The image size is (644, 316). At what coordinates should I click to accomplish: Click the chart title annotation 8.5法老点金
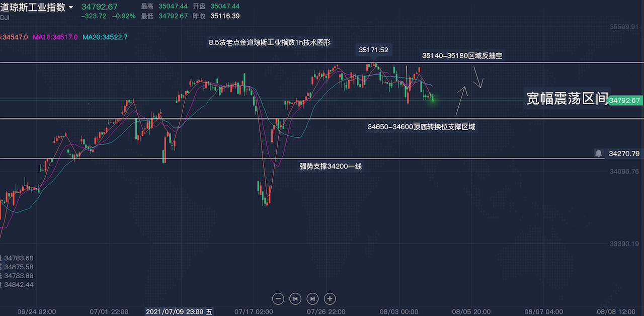click(270, 43)
